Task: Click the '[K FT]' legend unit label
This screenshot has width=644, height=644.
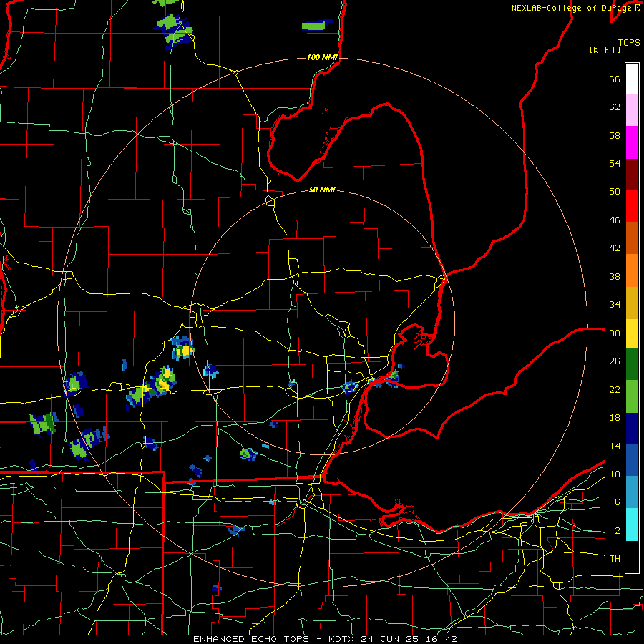Action: (605, 49)
